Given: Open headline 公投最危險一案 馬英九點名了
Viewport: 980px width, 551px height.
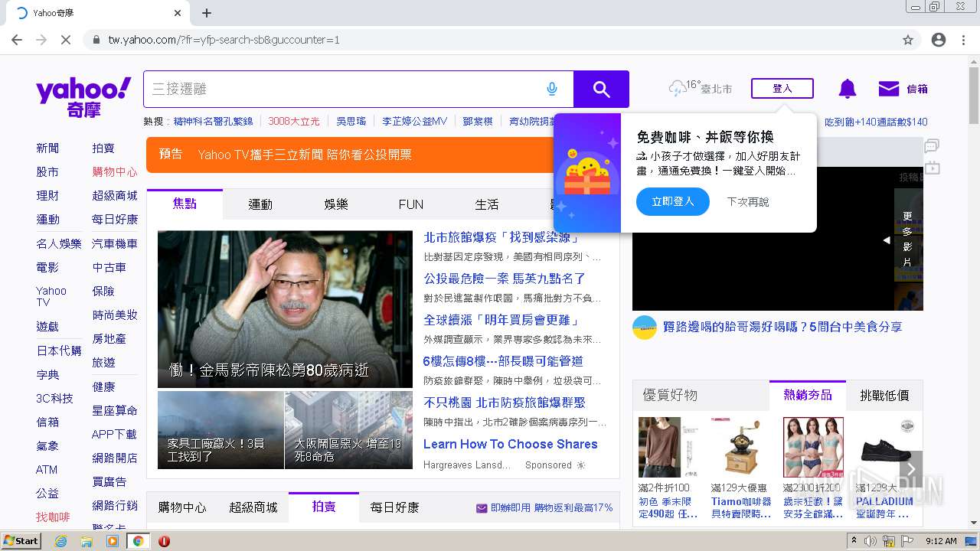Looking at the screenshot, I should coord(505,279).
